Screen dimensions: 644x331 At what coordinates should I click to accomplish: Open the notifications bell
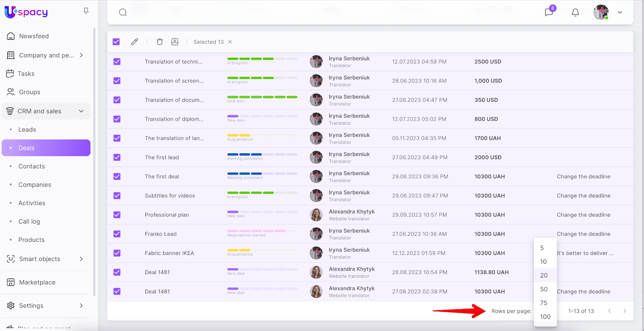(575, 12)
